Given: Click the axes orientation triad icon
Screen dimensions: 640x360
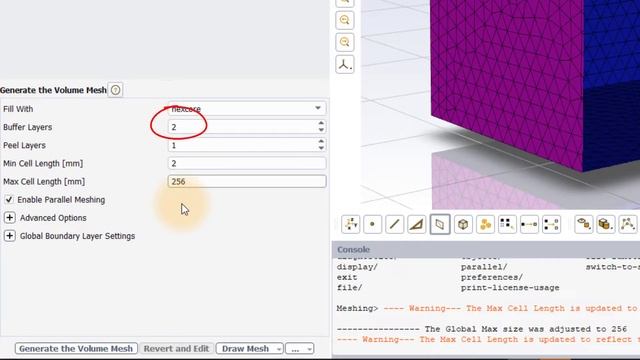Looking at the screenshot, I should pyautogui.click(x=344, y=64).
